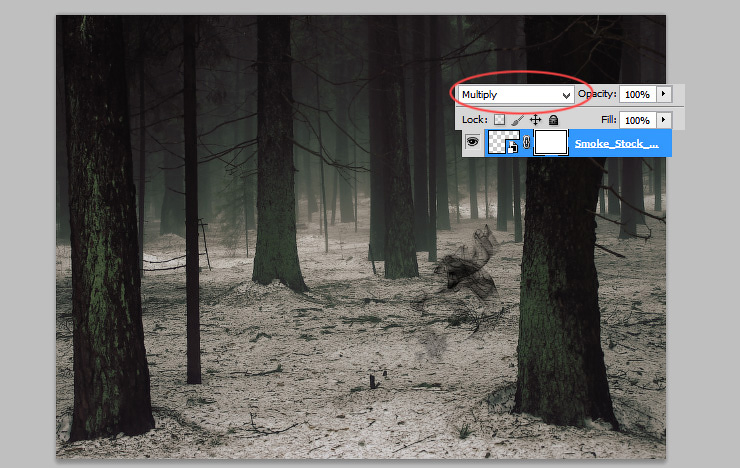Toggle lock transparent pixels icon
Screen dimensions: 740x468
(x=499, y=120)
